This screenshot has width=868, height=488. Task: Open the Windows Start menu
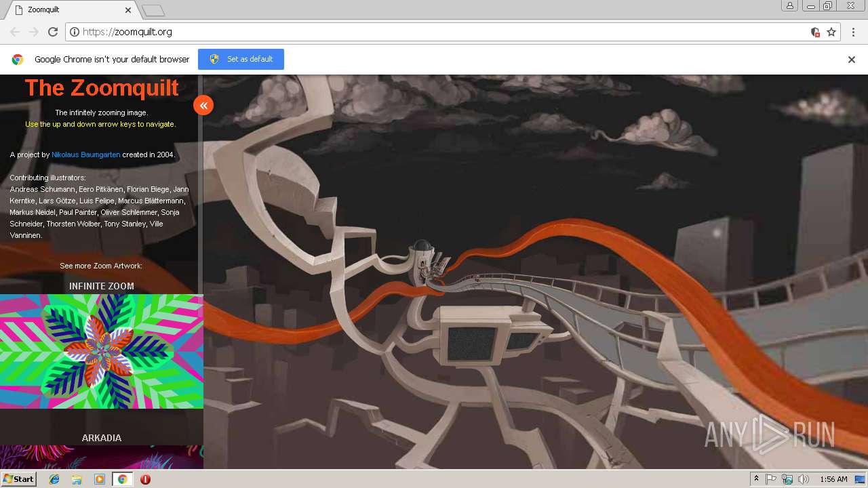pos(19,479)
